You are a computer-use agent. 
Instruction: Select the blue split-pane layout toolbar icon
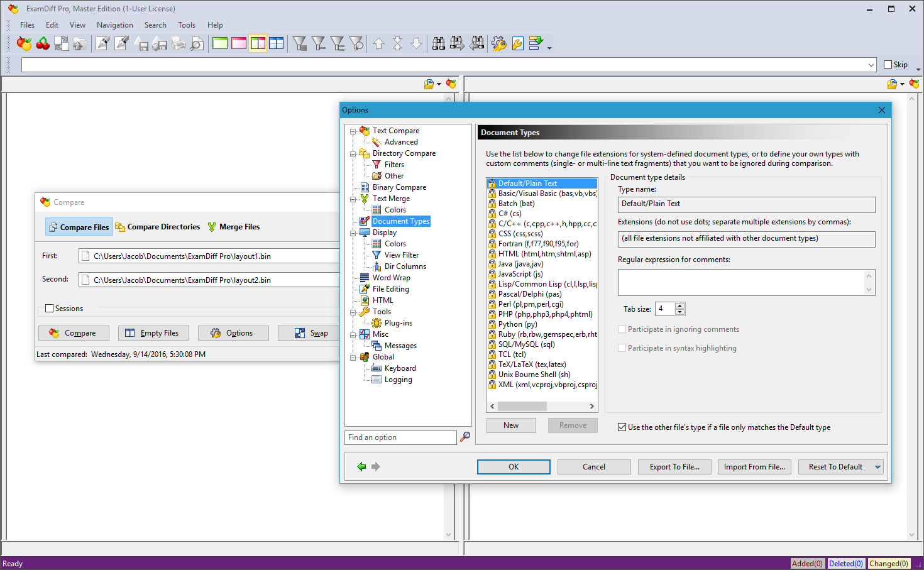click(277, 43)
